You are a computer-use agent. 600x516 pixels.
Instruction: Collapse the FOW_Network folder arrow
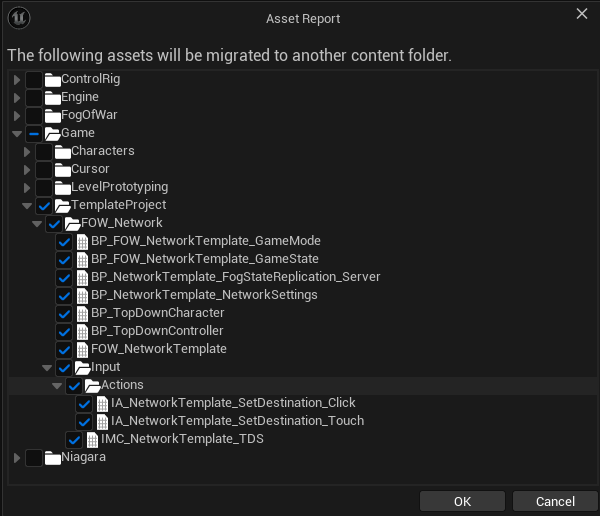pyautogui.click(x=37, y=224)
